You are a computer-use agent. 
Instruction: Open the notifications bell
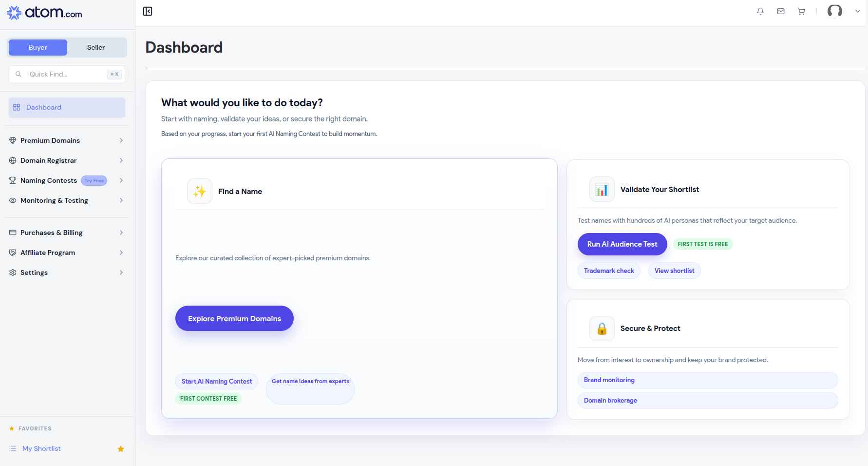pyautogui.click(x=760, y=11)
